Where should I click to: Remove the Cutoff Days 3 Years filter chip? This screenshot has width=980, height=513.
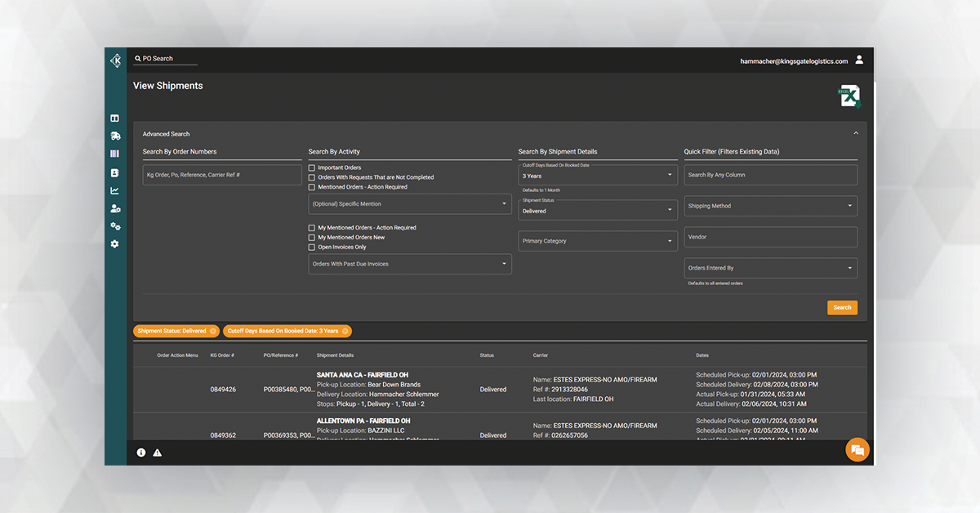pyautogui.click(x=345, y=331)
